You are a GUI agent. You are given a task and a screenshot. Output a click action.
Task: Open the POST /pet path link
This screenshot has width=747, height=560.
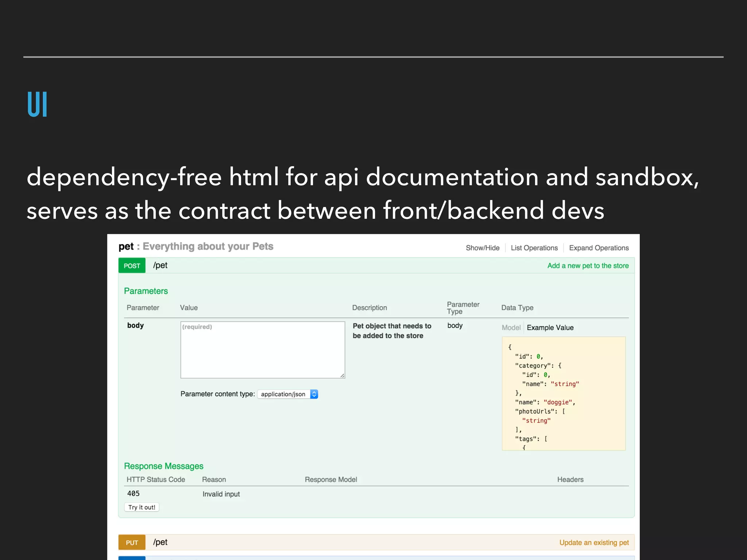point(160,265)
